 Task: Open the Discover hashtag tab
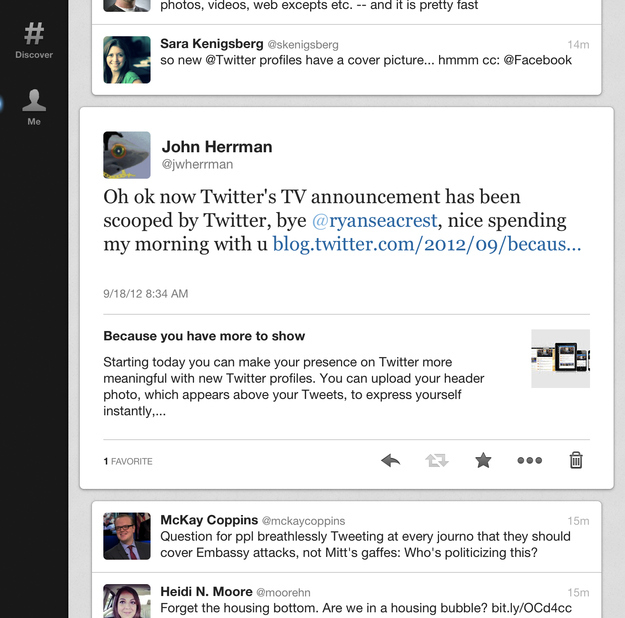click(x=34, y=41)
